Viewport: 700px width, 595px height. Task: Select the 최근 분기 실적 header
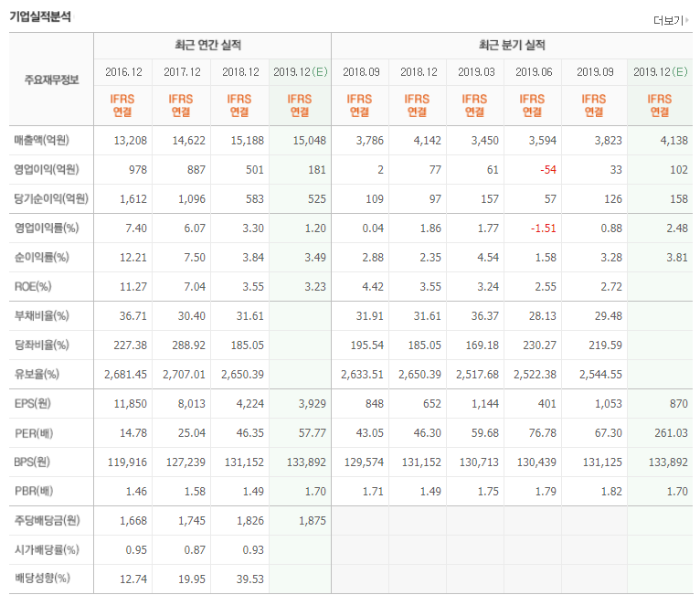[512, 45]
